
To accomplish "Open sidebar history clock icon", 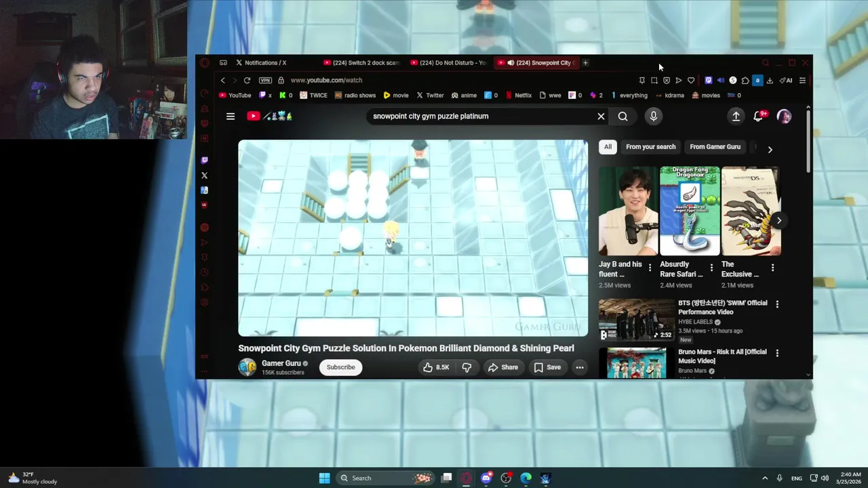I will tap(204, 272).
